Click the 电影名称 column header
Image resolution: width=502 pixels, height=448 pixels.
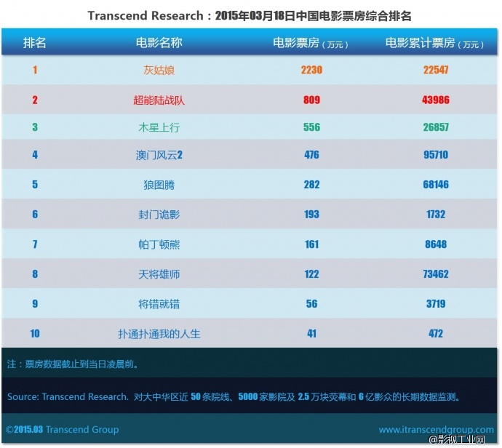tap(159, 43)
